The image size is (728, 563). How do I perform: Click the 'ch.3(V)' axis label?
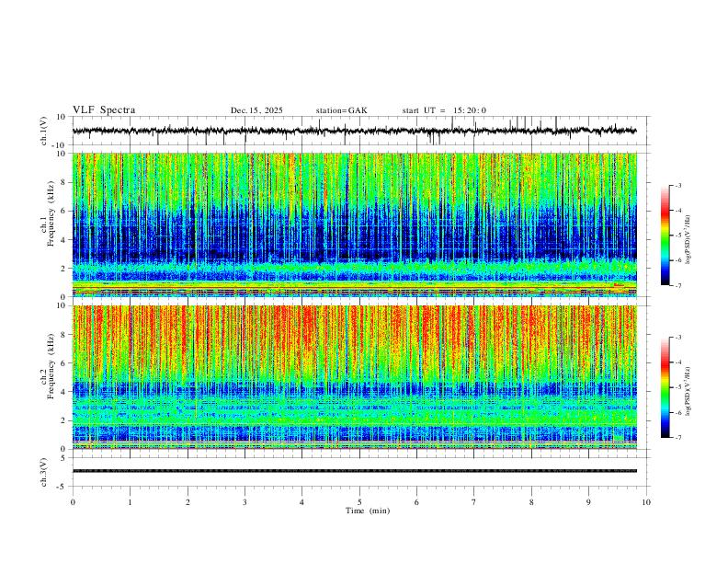pyautogui.click(x=44, y=473)
